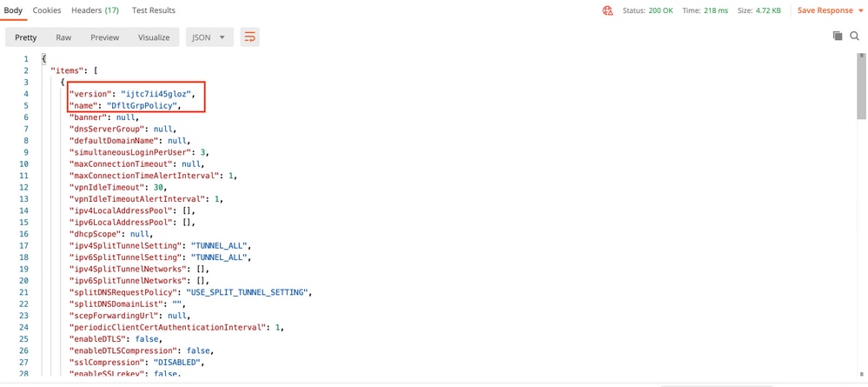
Task: Click the "DfltGrpPolicy" name value
Action: (151, 105)
